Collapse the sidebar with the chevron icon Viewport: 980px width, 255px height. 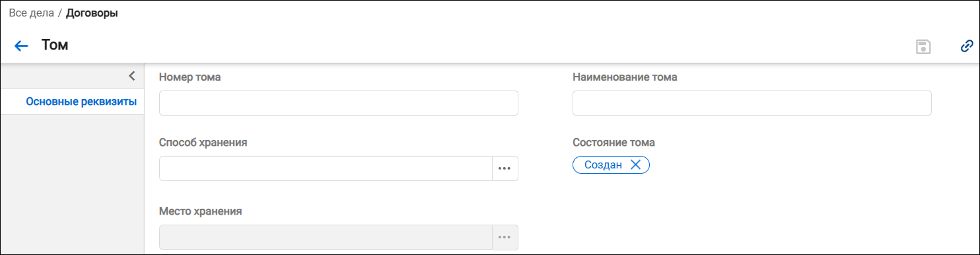[x=132, y=75]
